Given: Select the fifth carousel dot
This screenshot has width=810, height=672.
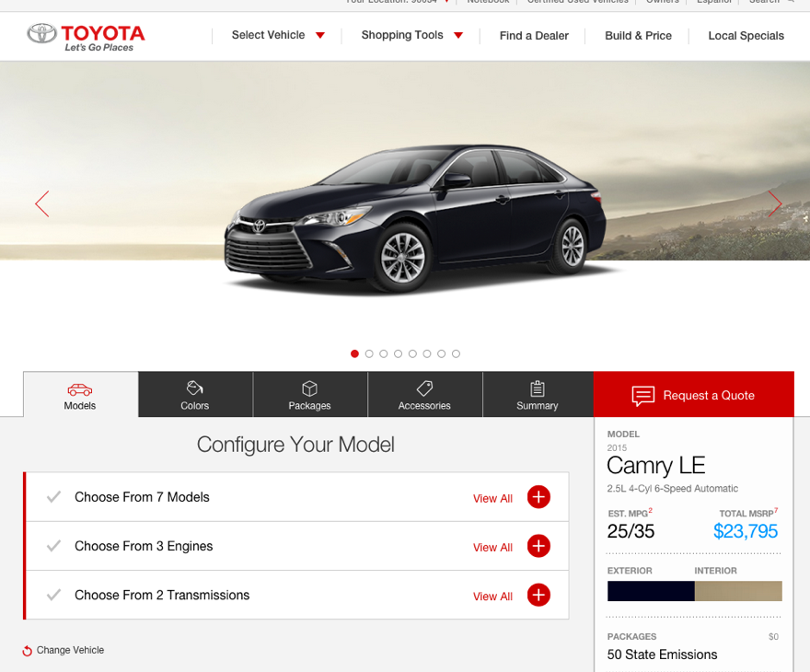Looking at the screenshot, I should pos(412,353).
